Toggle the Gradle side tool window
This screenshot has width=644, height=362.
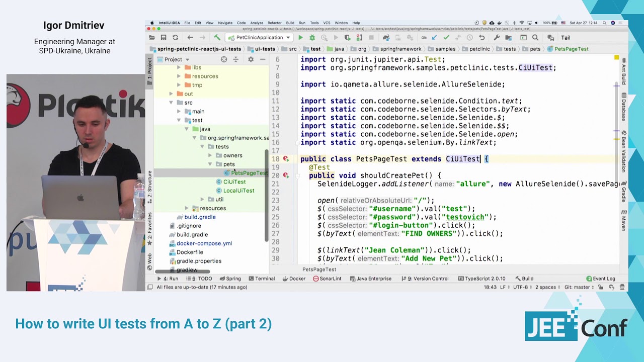click(x=624, y=193)
